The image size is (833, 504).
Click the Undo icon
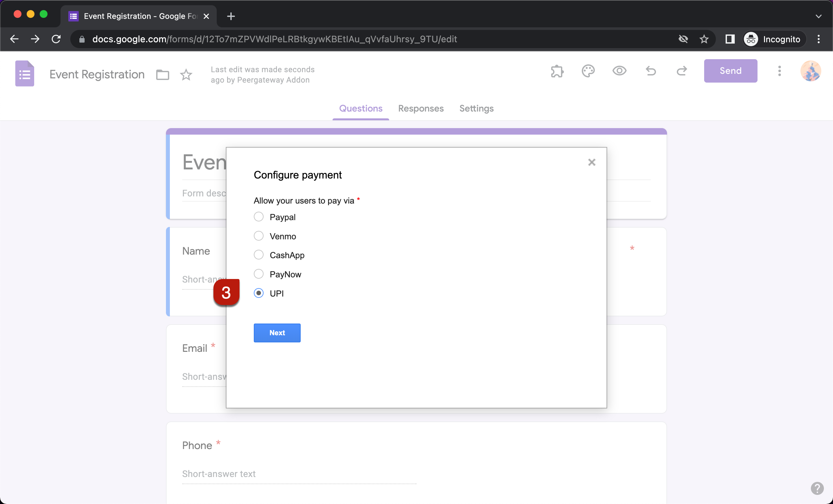coord(650,71)
